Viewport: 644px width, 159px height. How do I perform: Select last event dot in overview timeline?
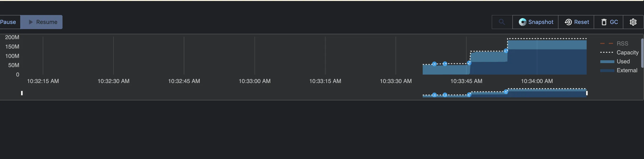[x=506, y=92]
